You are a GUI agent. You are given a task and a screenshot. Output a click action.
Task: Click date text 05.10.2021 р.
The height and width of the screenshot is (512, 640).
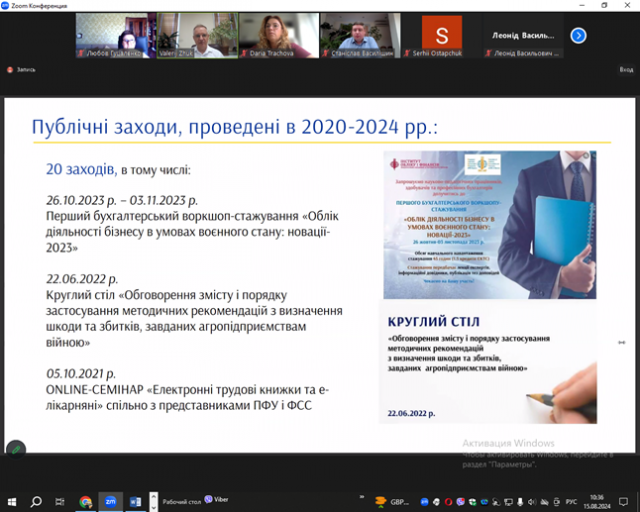[x=80, y=374]
